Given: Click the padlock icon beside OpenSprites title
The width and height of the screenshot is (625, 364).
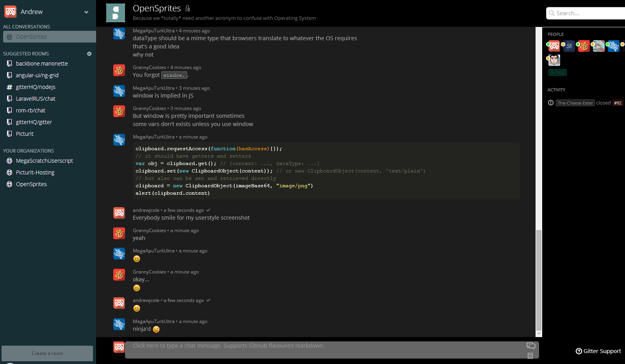Looking at the screenshot, I should (x=187, y=8).
